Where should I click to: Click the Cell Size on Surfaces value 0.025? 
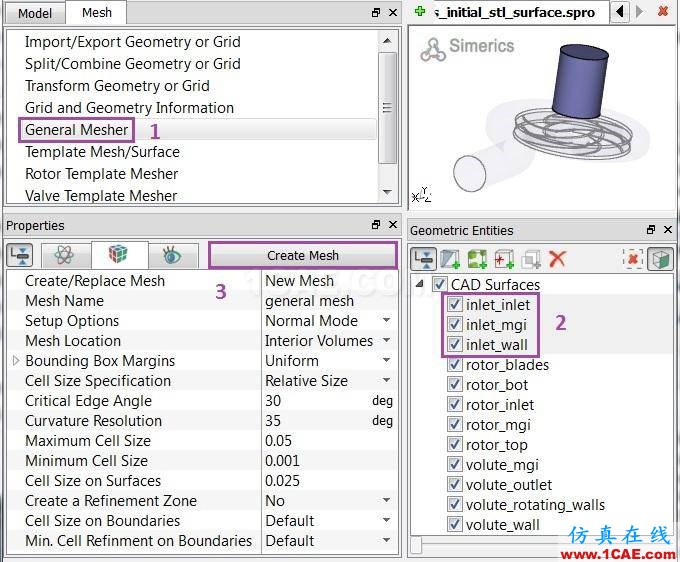tap(282, 480)
